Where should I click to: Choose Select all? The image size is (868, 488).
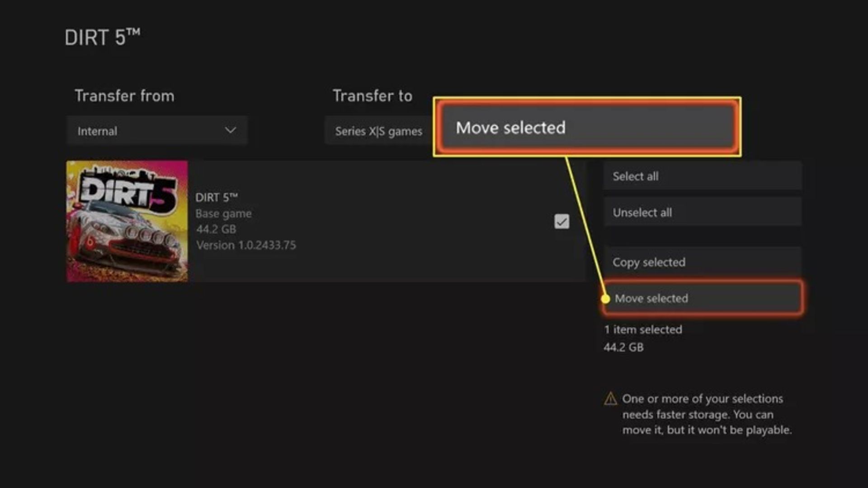702,176
